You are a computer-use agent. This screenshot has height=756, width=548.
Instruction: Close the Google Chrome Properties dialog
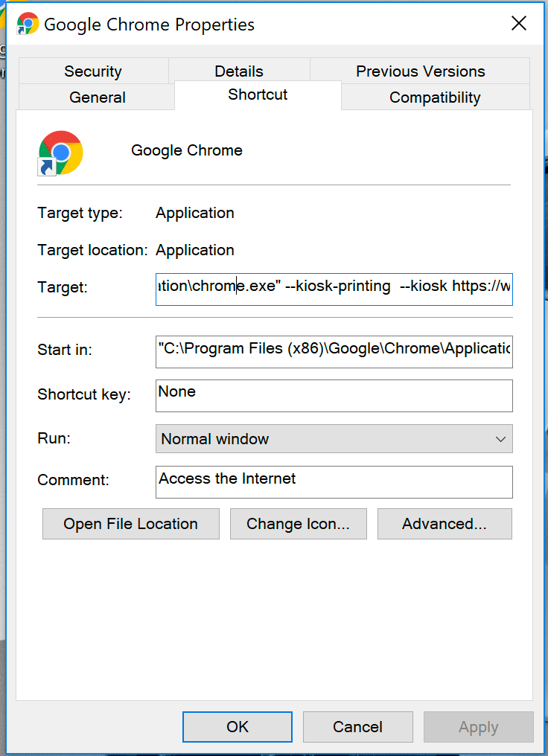tap(518, 23)
